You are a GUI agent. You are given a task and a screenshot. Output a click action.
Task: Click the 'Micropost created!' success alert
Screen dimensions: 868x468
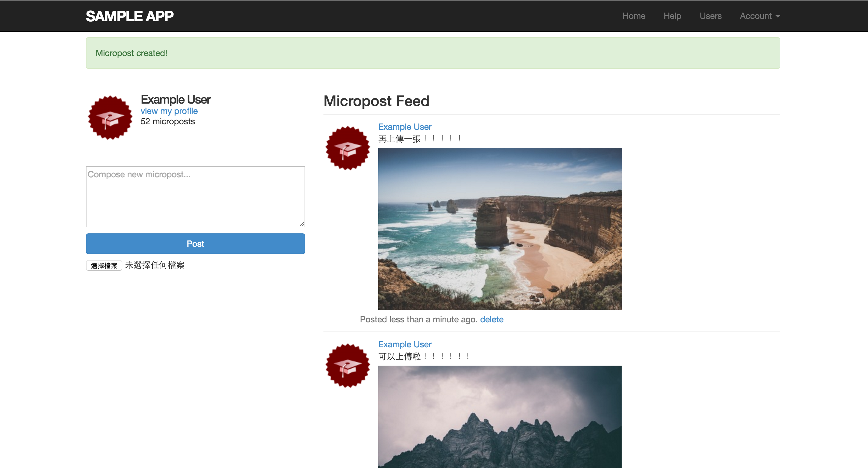[x=433, y=53]
